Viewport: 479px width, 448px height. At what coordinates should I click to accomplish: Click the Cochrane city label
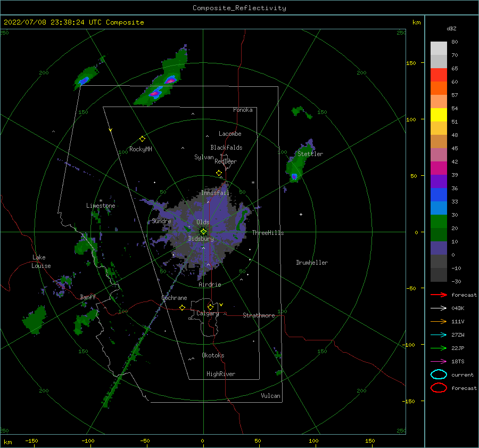point(174,298)
